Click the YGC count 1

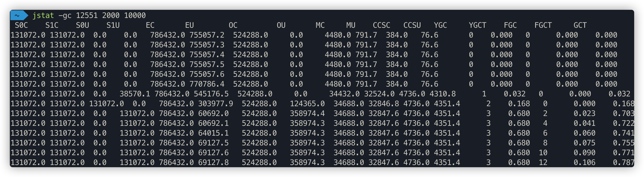coord(484,94)
